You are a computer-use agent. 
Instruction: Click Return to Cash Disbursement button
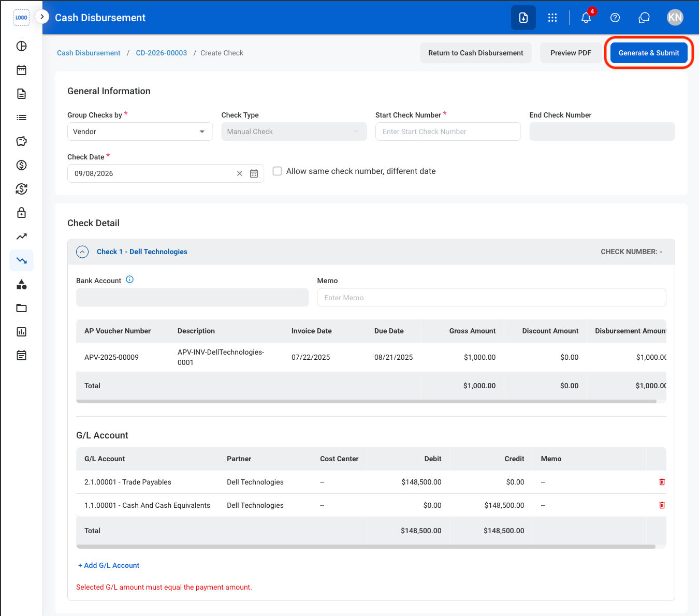coord(476,53)
